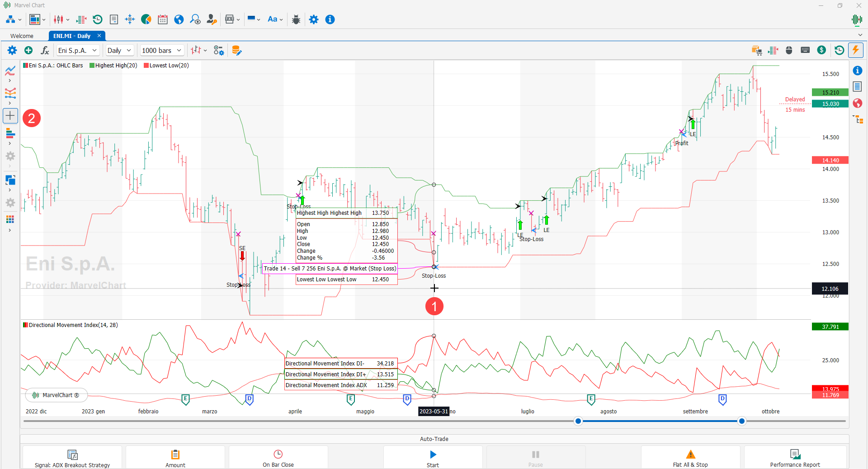Click the candlestick chart type icon in main toolbar
This screenshot has height=469, width=868.
[58, 19]
